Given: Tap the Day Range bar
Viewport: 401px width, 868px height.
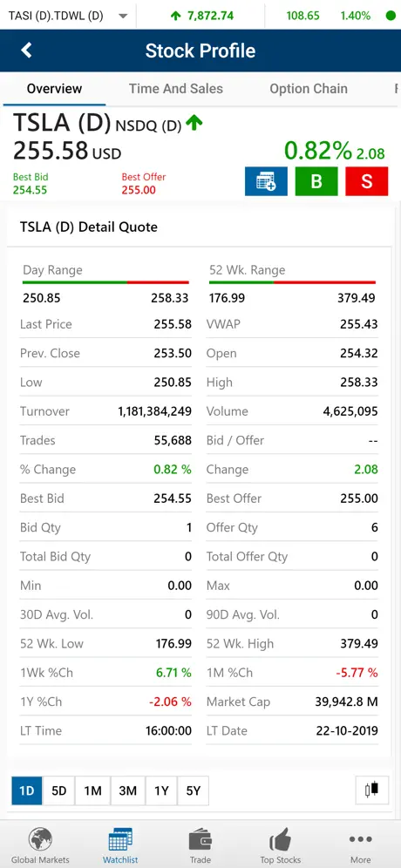Looking at the screenshot, I should click(105, 283).
